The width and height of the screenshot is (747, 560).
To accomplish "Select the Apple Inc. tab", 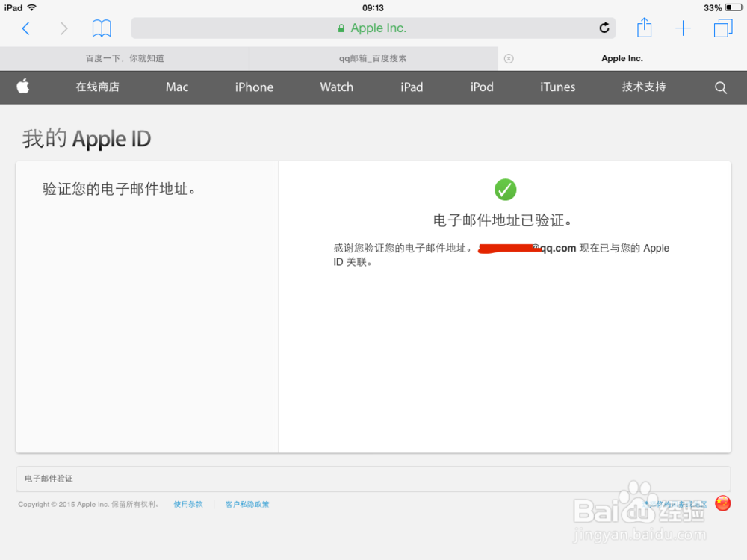I will 622,58.
